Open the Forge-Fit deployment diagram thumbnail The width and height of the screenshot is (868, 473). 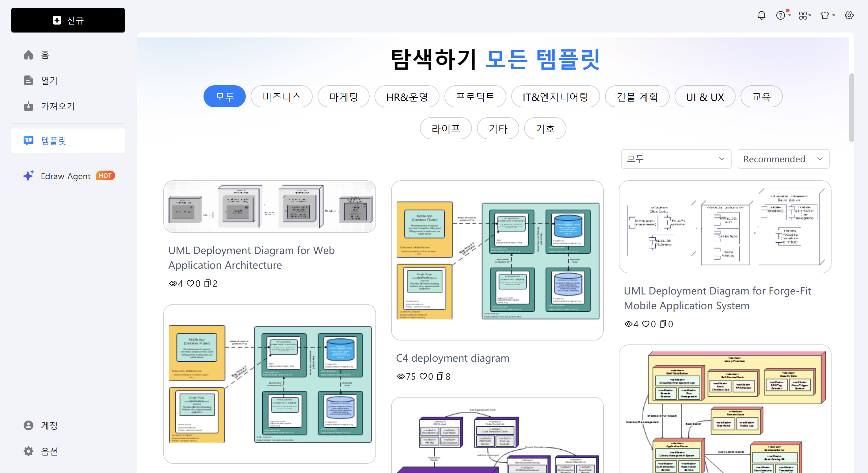(725, 227)
